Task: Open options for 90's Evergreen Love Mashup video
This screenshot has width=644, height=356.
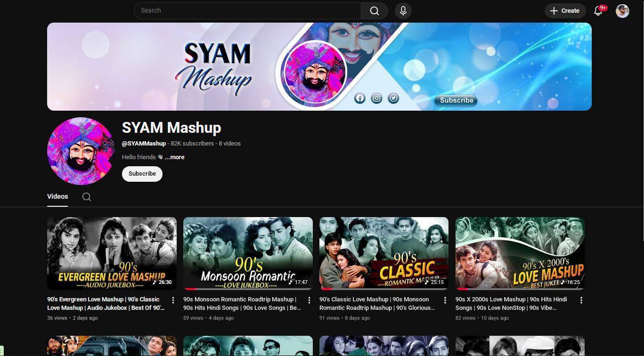Action: point(173,300)
